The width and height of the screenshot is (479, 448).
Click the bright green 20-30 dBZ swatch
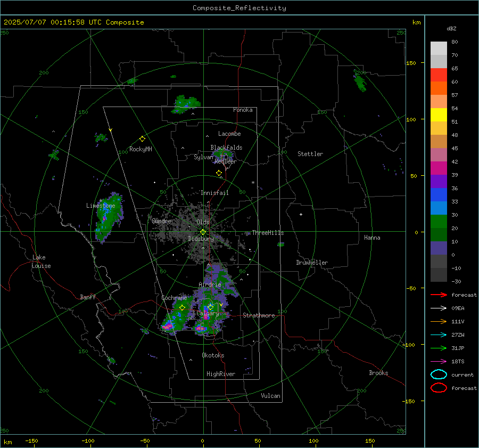point(439,222)
